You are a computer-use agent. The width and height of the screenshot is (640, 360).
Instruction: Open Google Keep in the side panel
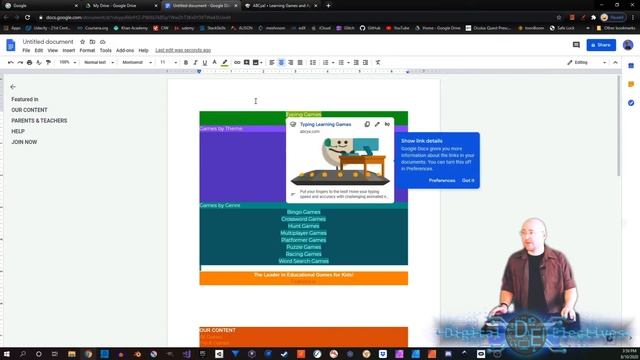tap(631, 84)
